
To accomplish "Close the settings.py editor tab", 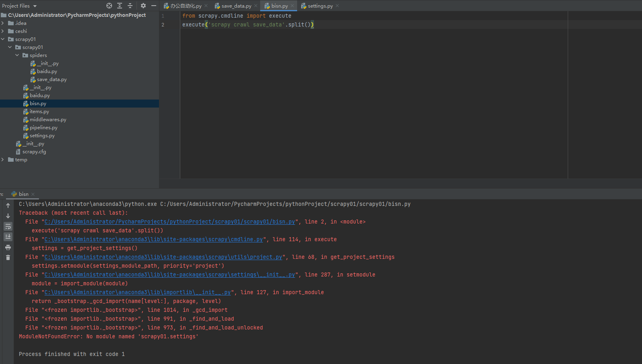I will (x=337, y=6).
